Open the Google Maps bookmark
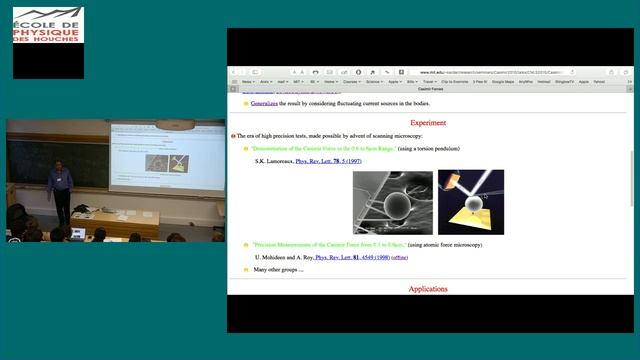 [503, 82]
